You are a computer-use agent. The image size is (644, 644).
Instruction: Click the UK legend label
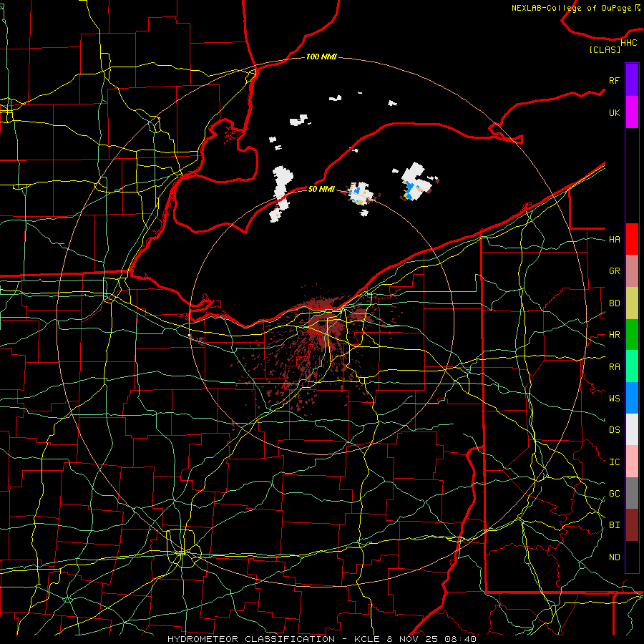click(x=614, y=112)
